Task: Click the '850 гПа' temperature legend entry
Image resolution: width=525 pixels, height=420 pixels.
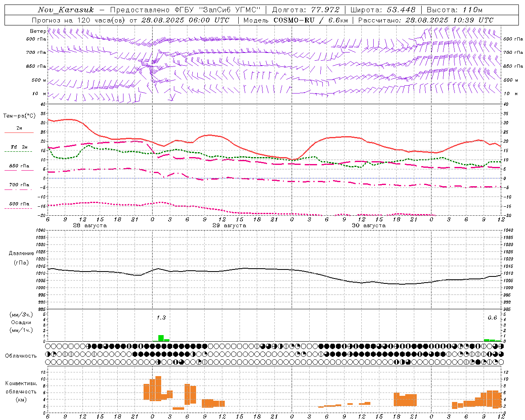Action: 19,166
